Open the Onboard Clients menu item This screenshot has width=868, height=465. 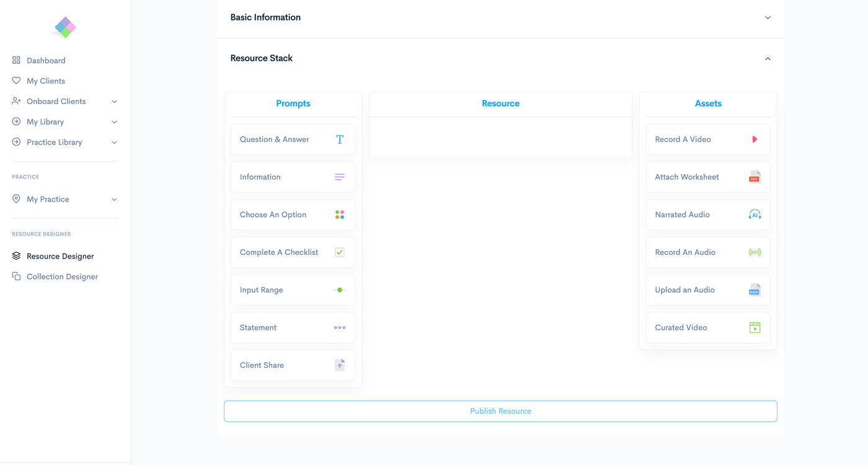click(x=56, y=101)
